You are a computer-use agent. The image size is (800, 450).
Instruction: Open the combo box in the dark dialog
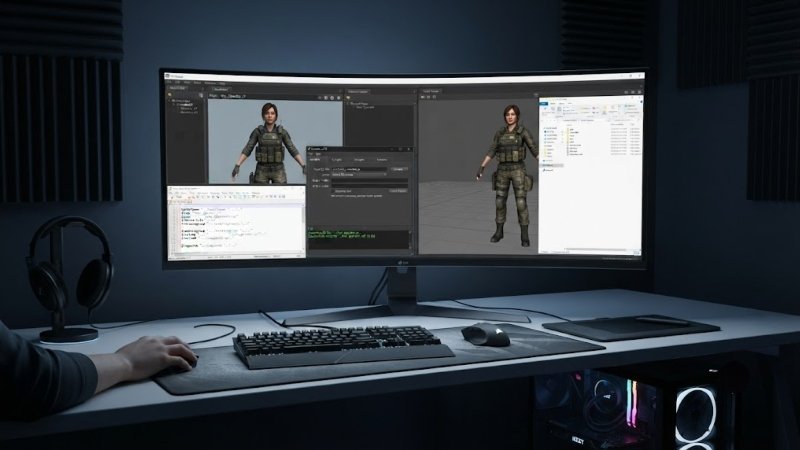[359, 174]
